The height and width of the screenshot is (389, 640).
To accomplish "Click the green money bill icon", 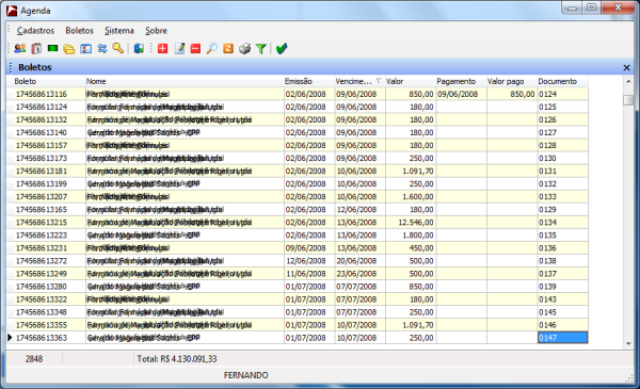I will (x=53, y=49).
